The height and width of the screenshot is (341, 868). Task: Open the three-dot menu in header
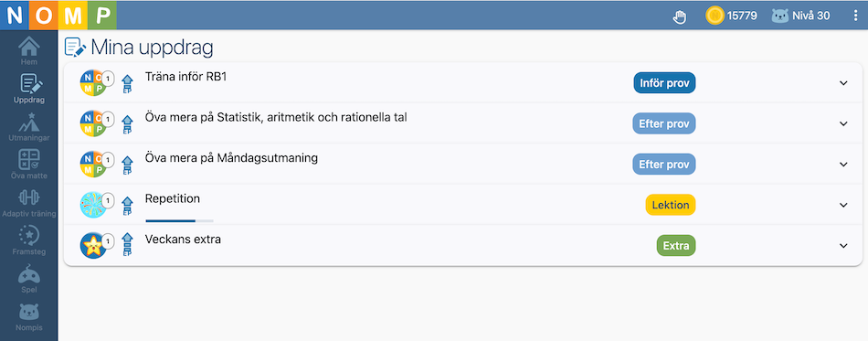pyautogui.click(x=855, y=16)
